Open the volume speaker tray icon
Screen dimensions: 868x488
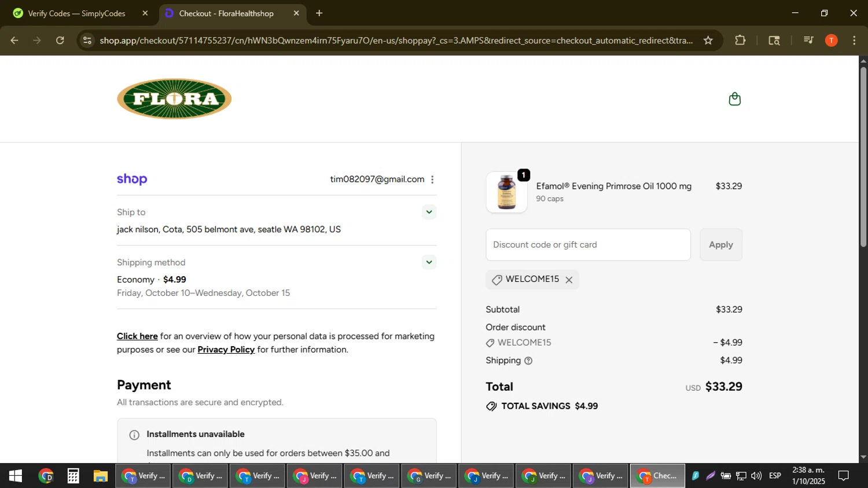click(756, 476)
